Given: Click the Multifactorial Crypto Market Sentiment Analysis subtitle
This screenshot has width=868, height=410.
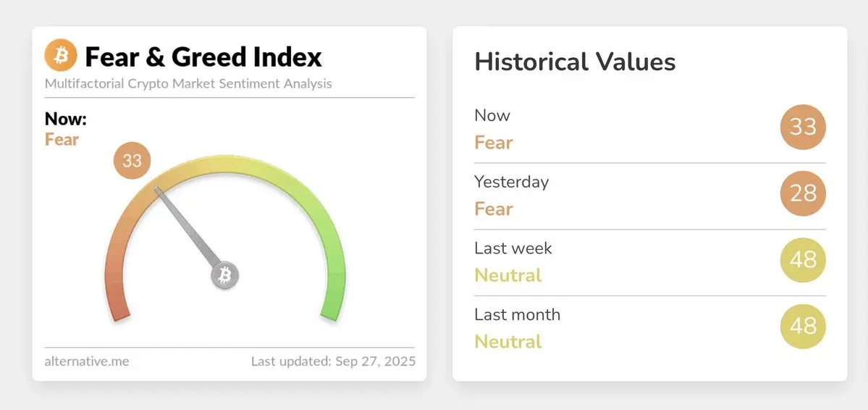Looking at the screenshot, I should tap(188, 84).
